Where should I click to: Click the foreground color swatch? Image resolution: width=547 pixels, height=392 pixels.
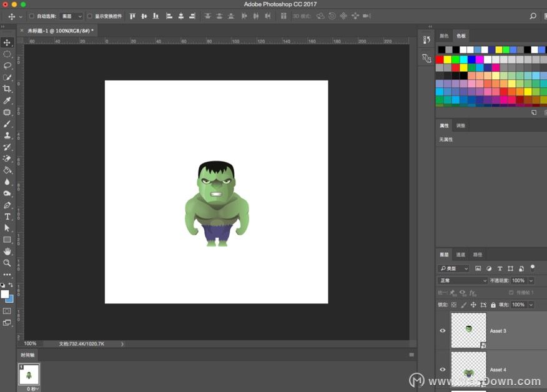click(5, 295)
